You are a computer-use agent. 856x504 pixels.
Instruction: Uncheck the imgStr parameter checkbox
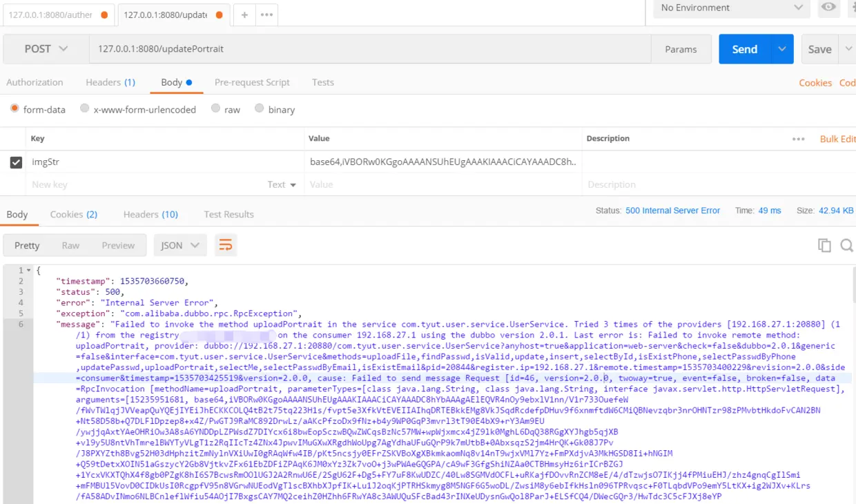[x=16, y=162]
